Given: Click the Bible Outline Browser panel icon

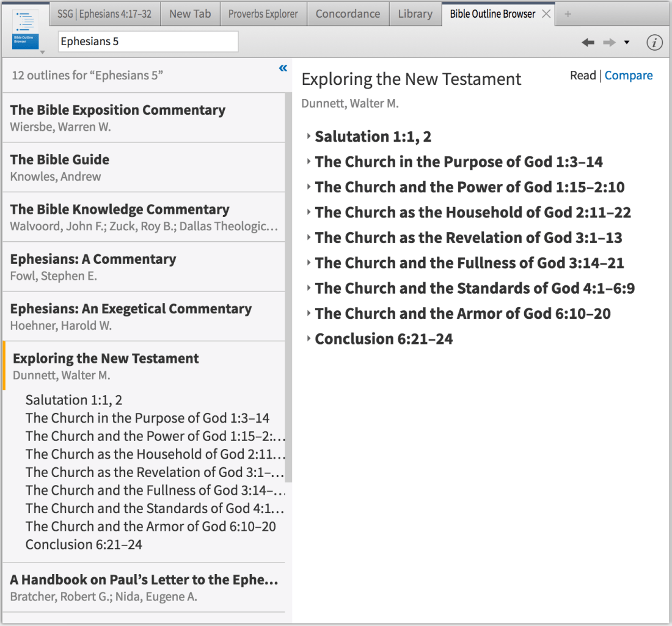Looking at the screenshot, I should click(26, 30).
